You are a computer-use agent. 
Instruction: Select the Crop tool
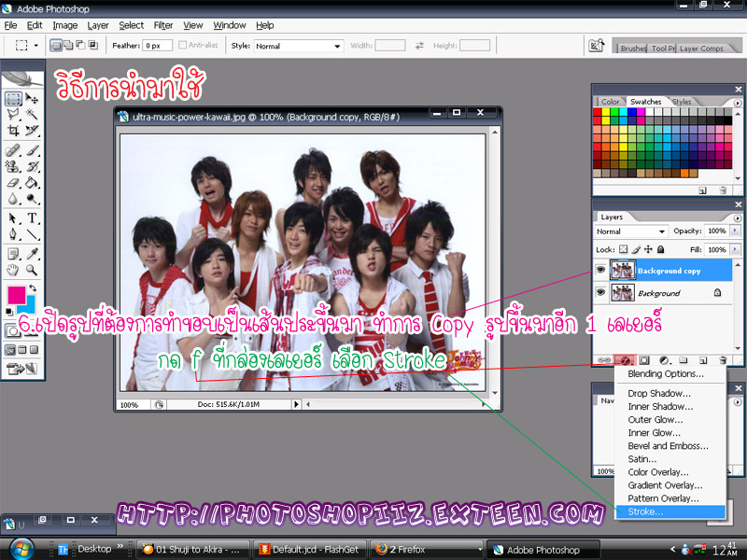(x=13, y=130)
